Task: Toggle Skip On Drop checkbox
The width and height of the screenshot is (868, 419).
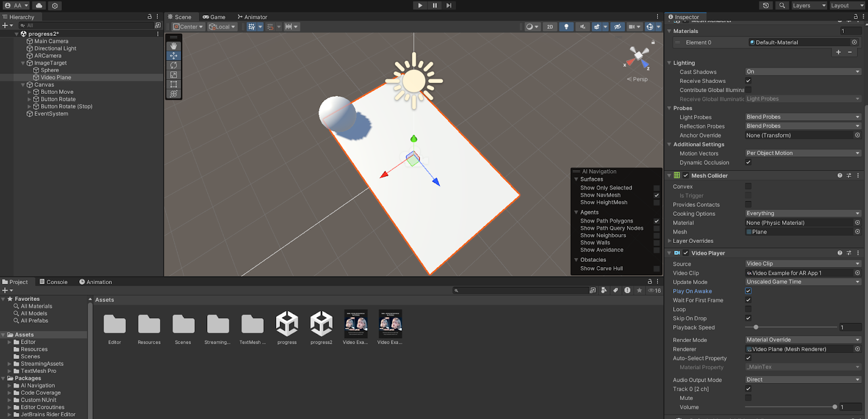Action: pyautogui.click(x=748, y=318)
